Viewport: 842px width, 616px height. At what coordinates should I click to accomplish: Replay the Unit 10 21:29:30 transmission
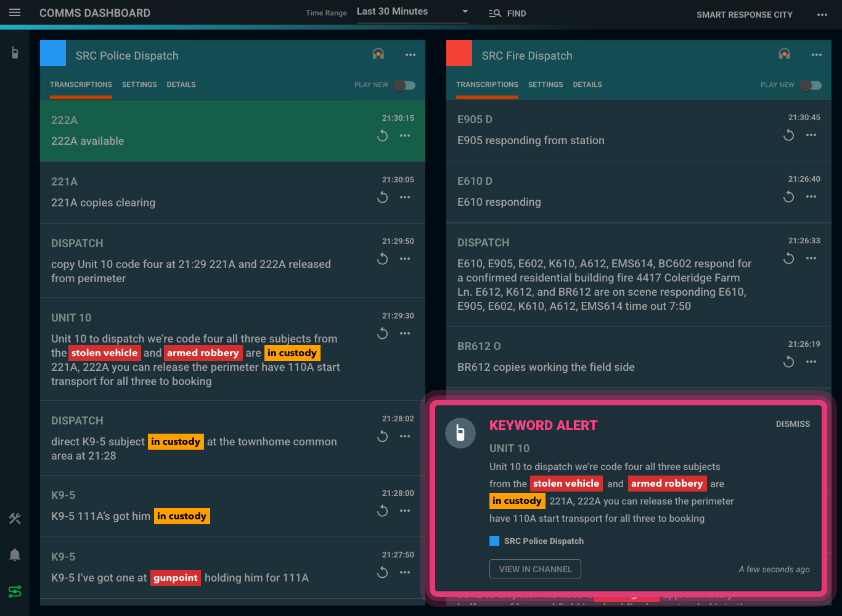[383, 333]
